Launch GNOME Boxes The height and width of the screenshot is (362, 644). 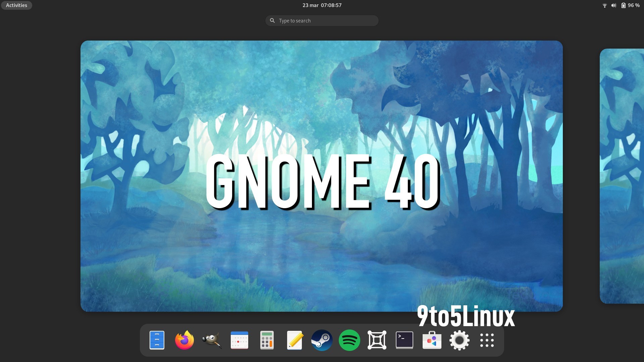[x=377, y=340]
